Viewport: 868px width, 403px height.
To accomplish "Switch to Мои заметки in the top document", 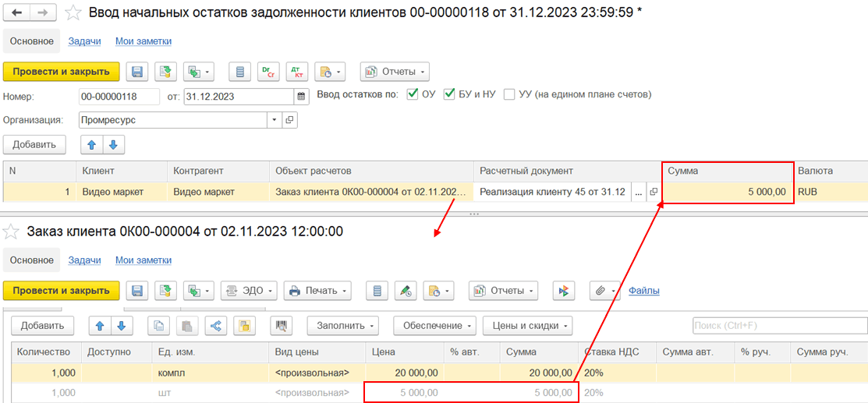I will click(x=143, y=41).
